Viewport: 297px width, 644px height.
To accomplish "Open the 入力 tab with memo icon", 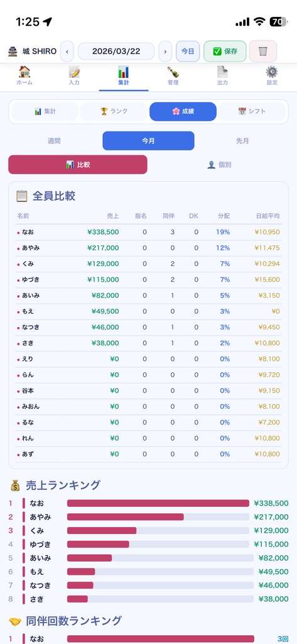I will click(74, 76).
